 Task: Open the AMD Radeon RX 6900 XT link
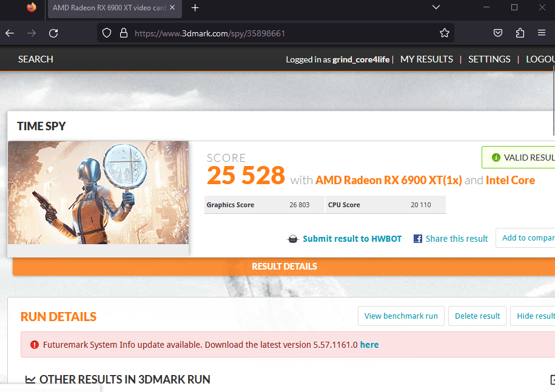tap(389, 181)
